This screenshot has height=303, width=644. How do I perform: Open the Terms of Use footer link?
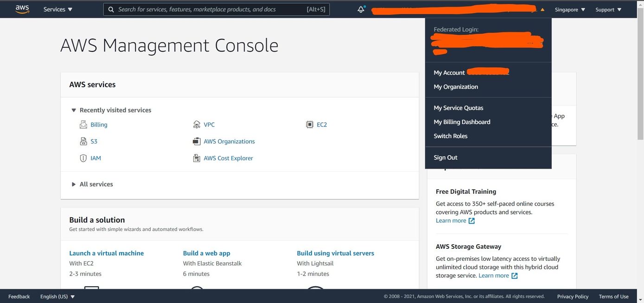click(614, 297)
